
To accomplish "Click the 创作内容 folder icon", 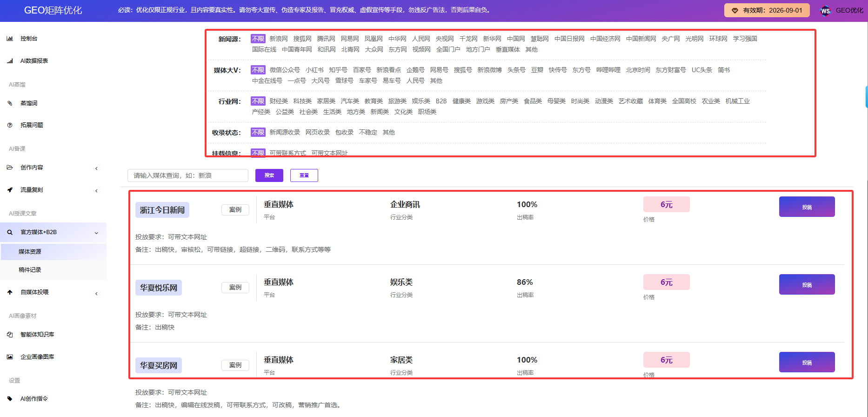I will tap(10, 168).
